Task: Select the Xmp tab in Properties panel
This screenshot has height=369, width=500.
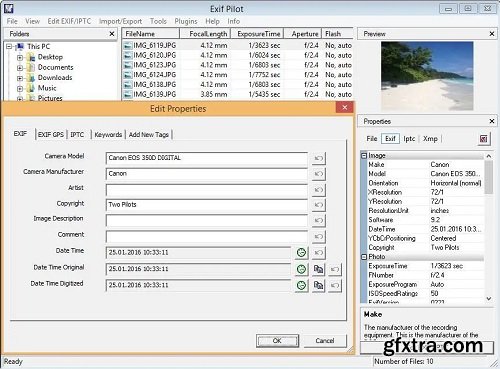Action: [x=430, y=139]
